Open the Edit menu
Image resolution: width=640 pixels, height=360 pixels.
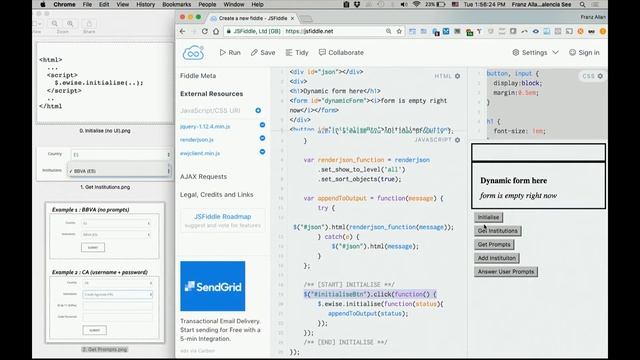click(104, 4)
